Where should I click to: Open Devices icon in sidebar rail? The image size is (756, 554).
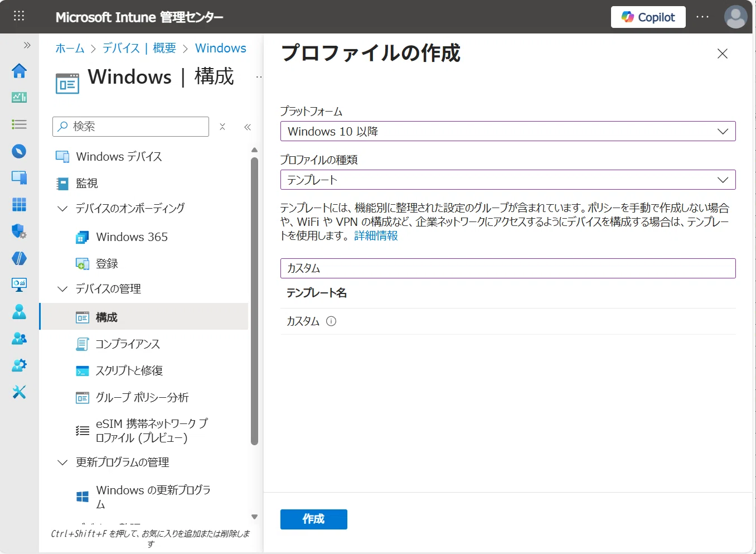(19, 178)
